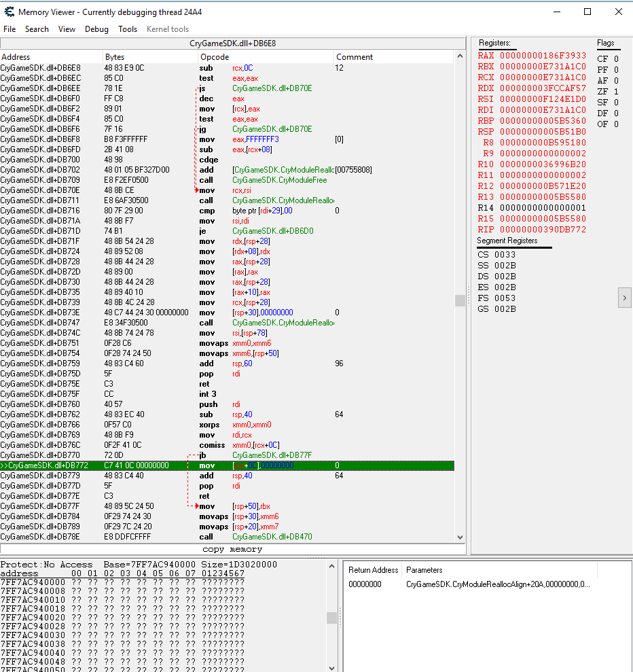Toggle the SF flag value
The width and height of the screenshot is (633, 672).
(x=616, y=103)
